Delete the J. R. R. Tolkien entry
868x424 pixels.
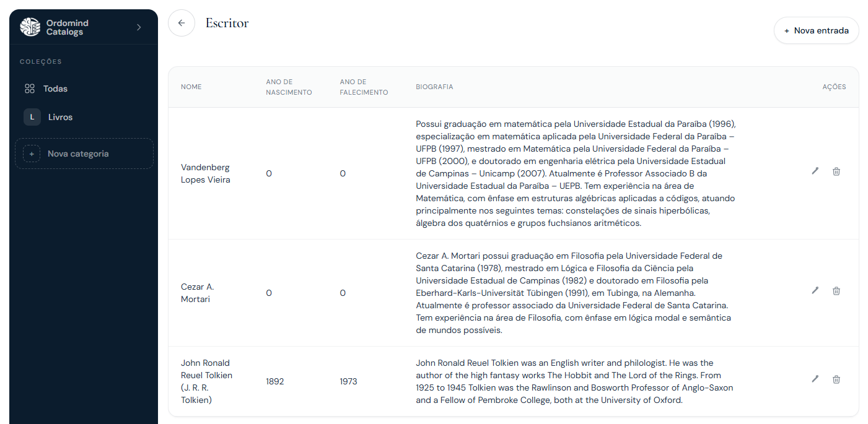coord(836,379)
